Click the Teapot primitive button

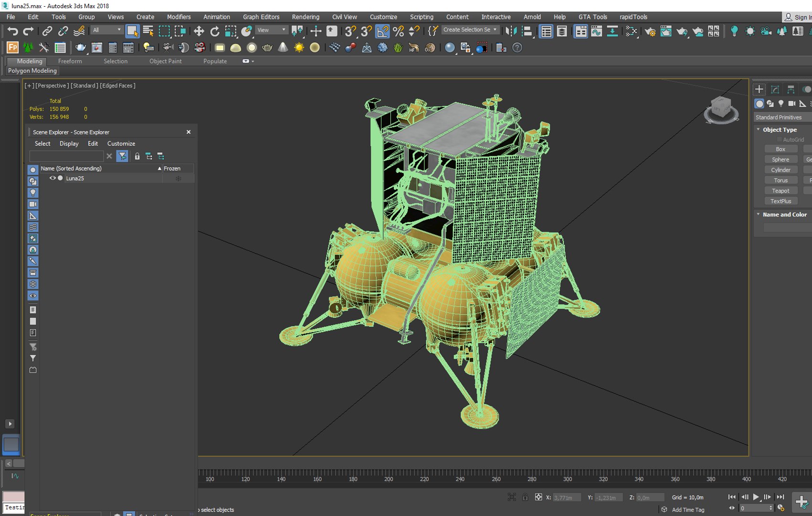coord(780,191)
